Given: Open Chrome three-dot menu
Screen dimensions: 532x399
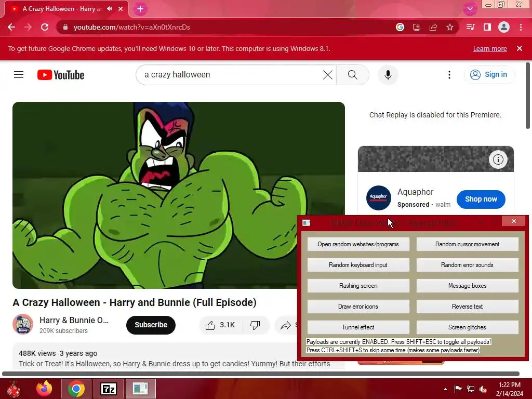Looking at the screenshot, I should click(521, 27).
